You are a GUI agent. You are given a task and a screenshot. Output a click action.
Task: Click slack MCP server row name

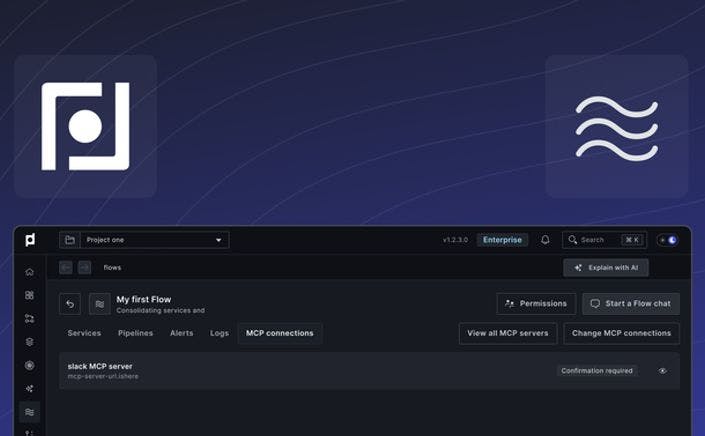point(100,366)
